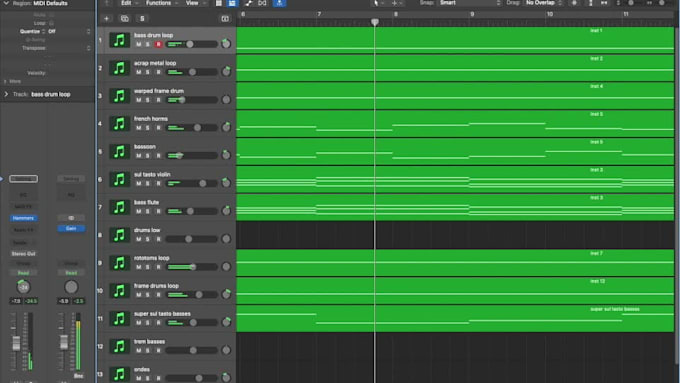This screenshot has width=680, height=383.
Task: Click Read automation on second channel strip
Action: click(71, 273)
